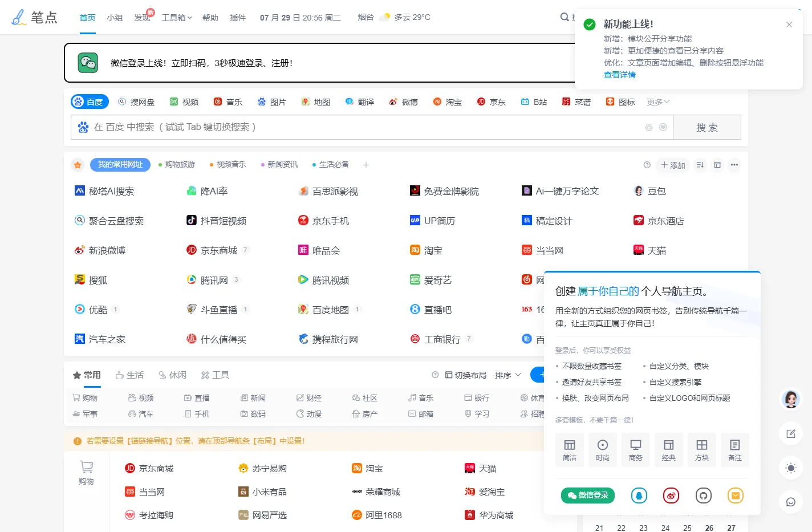Jump to 银行 anchor category

(x=477, y=398)
